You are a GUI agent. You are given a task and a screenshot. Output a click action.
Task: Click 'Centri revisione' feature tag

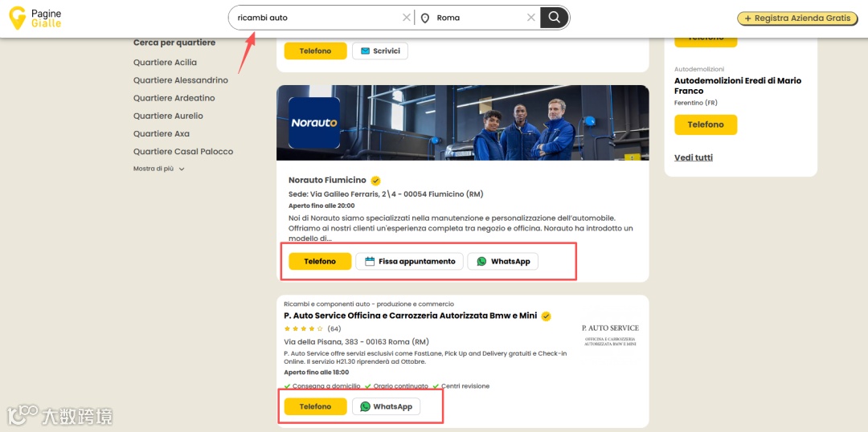pos(461,386)
